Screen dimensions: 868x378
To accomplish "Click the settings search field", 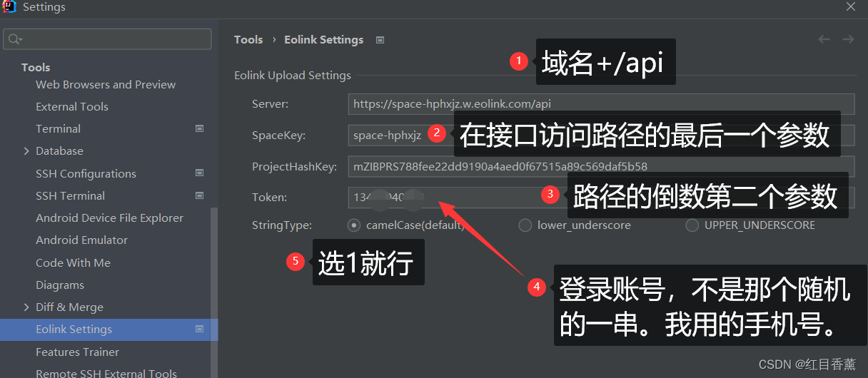I will click(107, 39).
